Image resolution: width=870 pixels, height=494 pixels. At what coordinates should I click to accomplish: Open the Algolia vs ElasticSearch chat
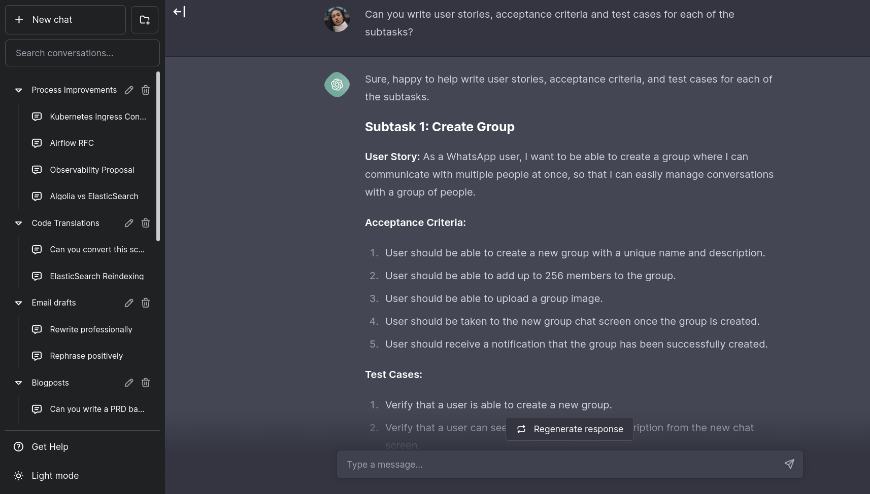(94, 196)
